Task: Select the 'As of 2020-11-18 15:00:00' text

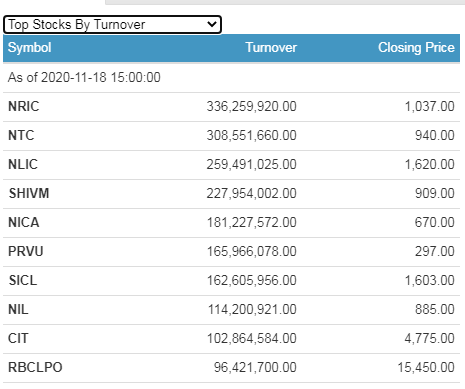Action: pos(84,77)
